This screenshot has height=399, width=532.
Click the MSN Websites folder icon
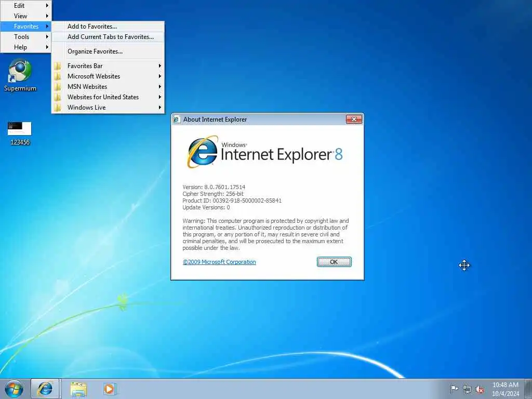click(58, 87)
